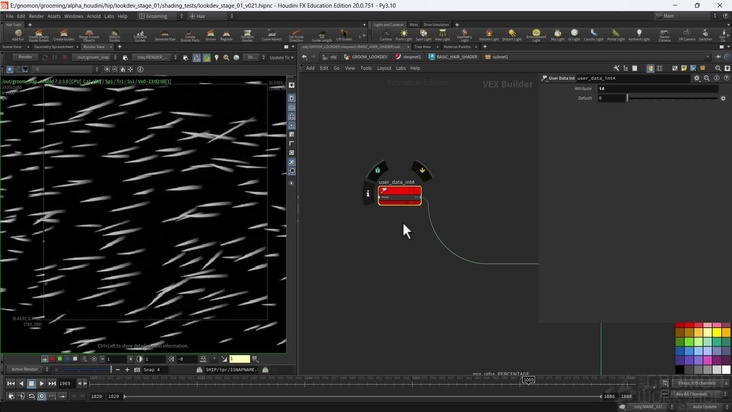Open the image plane C dropdown
The width and height of the screenshot is (732, 412).
point(66,69)
